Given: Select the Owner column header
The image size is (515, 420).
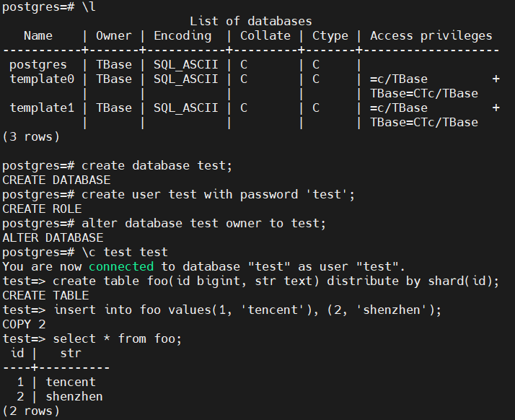Looking at the screenshot, I should tap(113, 35).
